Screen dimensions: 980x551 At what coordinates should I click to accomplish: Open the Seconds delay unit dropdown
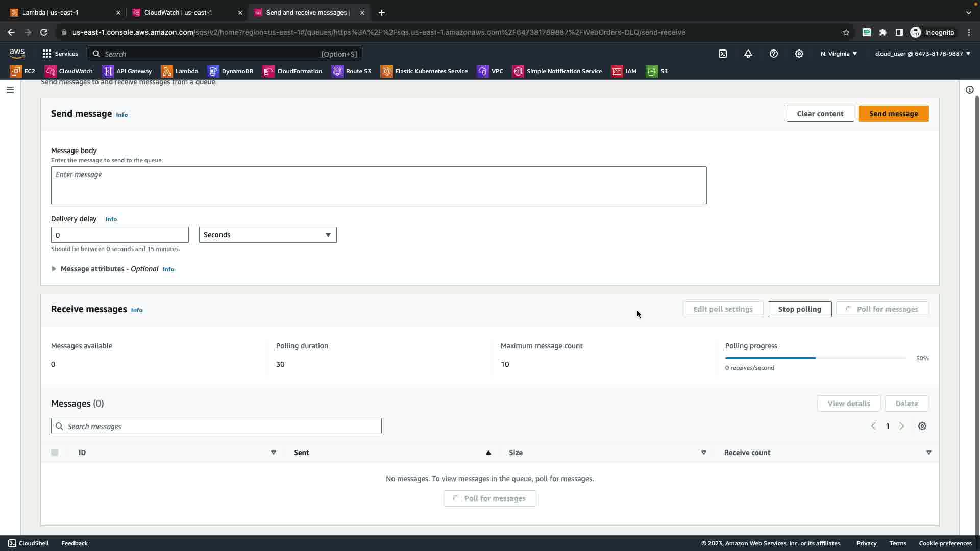pos(267,235)
